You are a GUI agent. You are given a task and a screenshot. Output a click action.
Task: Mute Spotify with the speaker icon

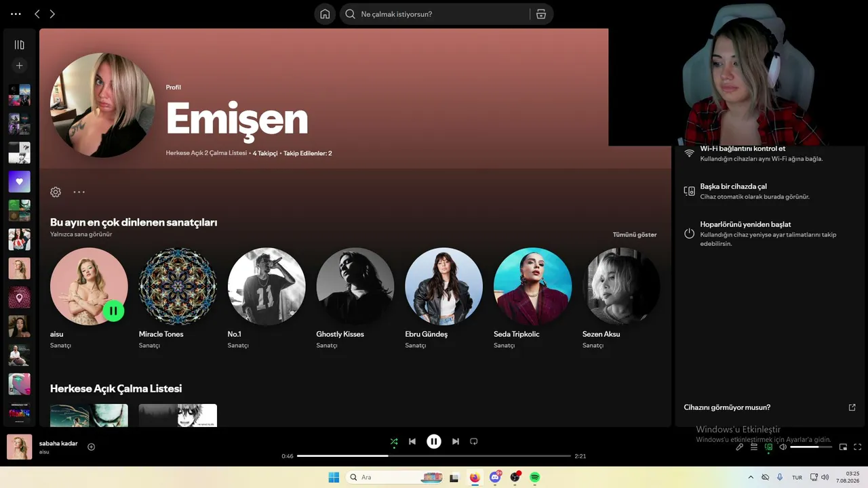[783, 447]
